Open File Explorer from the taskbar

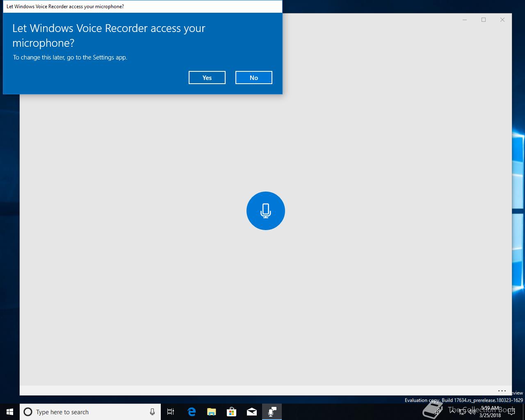pos(212,412)
